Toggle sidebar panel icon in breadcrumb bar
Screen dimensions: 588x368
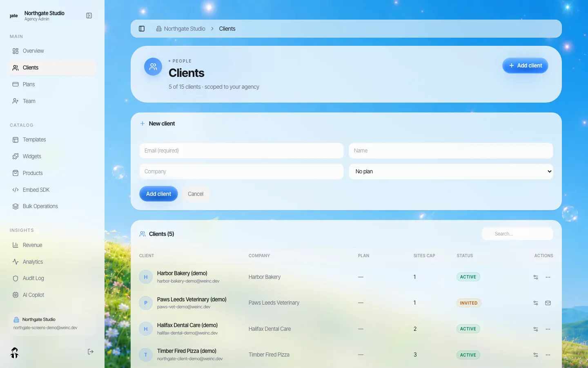[142, 29]
